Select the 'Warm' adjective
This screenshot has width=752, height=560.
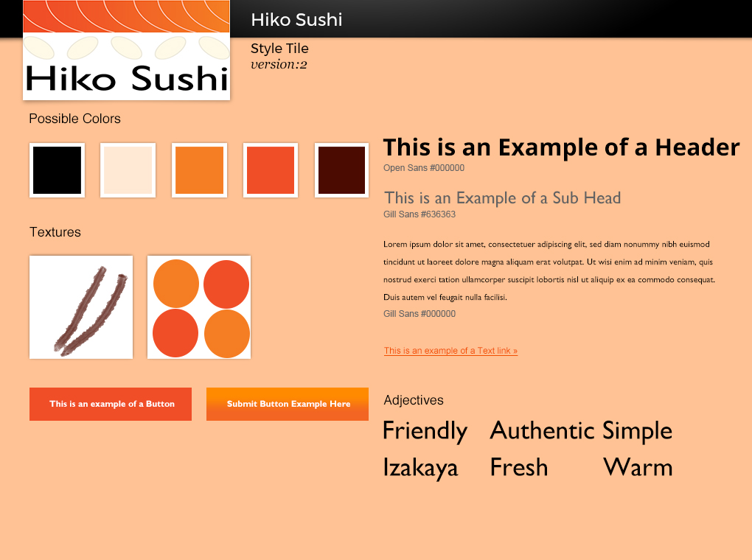click(x=638, y=468)
